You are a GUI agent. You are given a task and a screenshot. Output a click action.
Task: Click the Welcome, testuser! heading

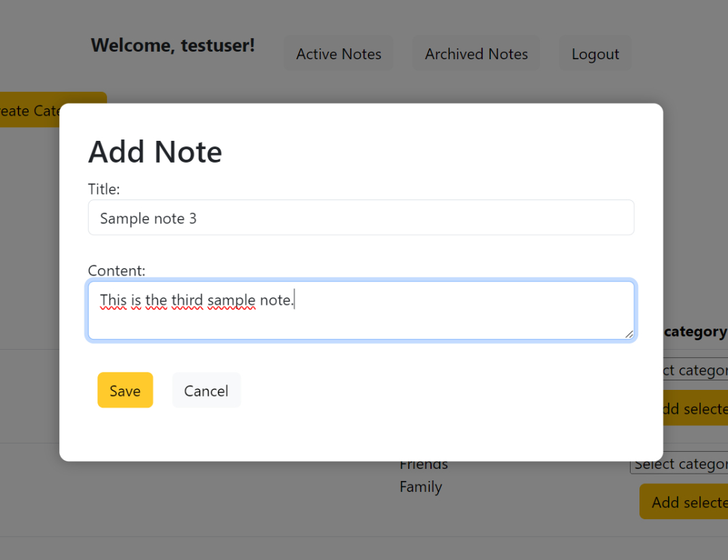pos(173,46)
